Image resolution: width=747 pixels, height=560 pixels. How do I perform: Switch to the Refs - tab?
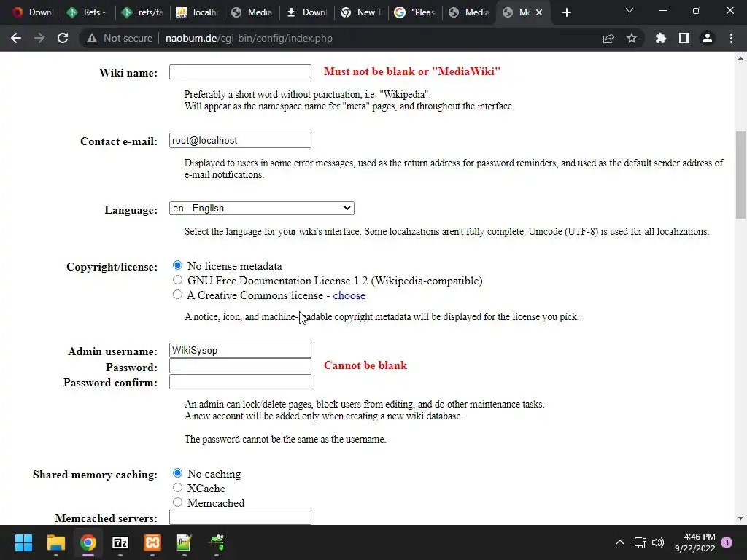pyautogui.click(x=88, y=12)
